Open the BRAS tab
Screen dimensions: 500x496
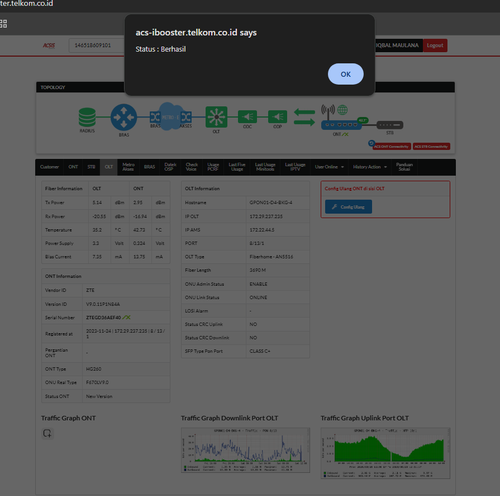point(149,167)
